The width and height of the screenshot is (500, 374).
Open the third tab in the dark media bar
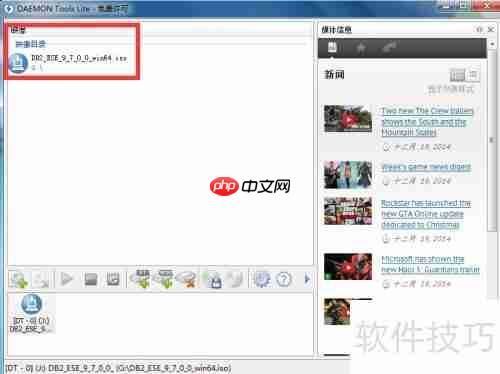click(x=388, y=48)
